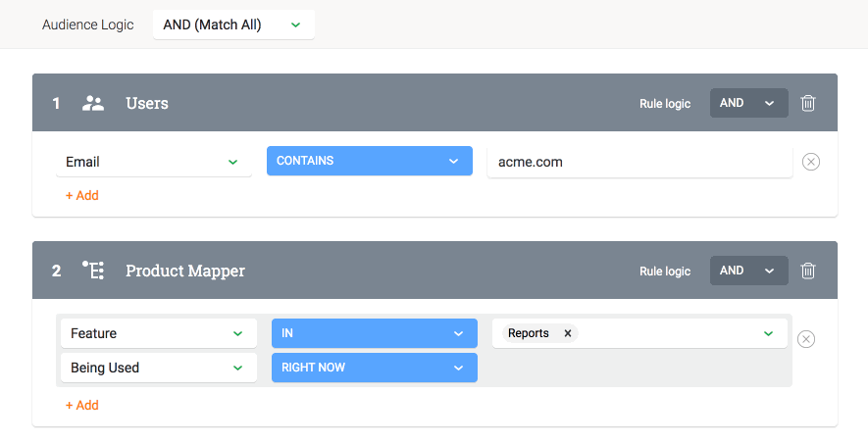Open Users Rule logic AND dropdown

(749, 103)
